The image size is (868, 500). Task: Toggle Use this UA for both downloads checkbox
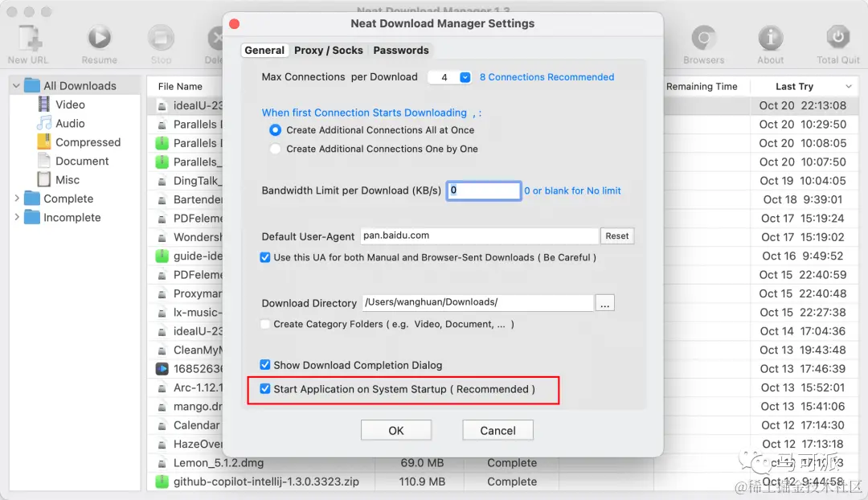point(265,257)
